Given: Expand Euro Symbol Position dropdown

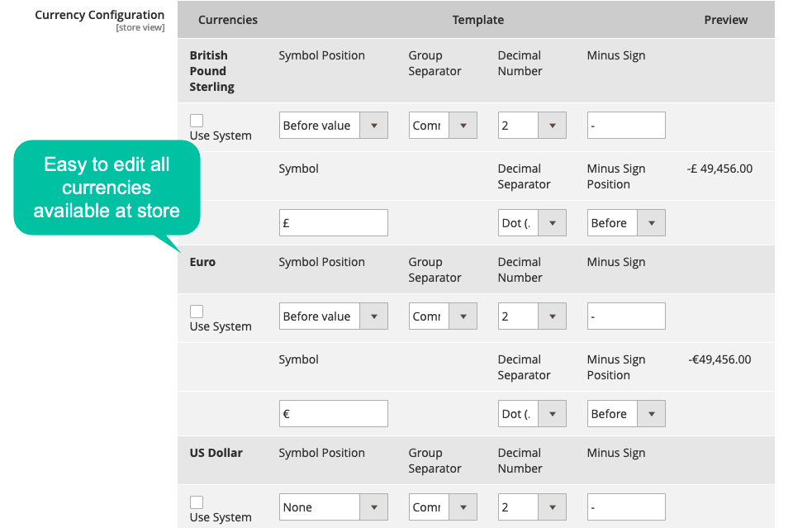Looking at the screenshot, I should pos(333,316).
